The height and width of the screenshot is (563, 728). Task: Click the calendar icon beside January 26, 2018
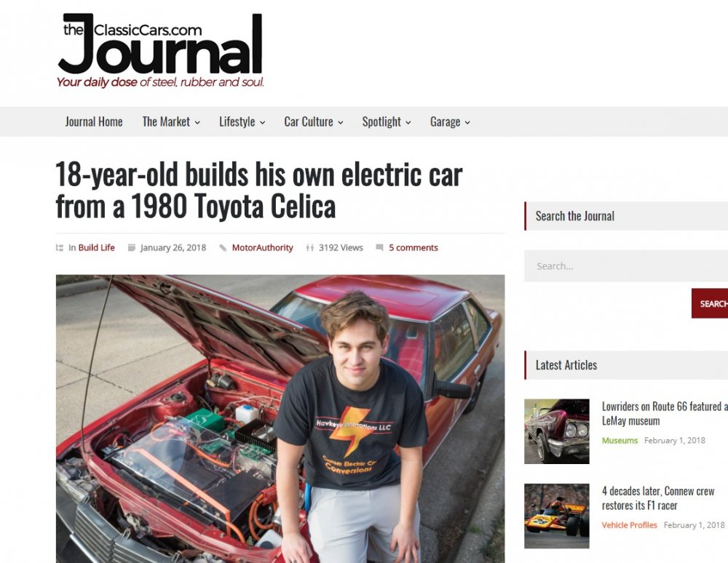coord(131,247)
